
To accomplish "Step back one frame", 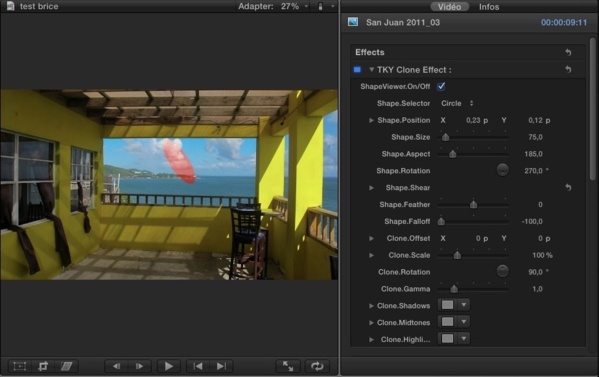I will [x=117, y=366].
